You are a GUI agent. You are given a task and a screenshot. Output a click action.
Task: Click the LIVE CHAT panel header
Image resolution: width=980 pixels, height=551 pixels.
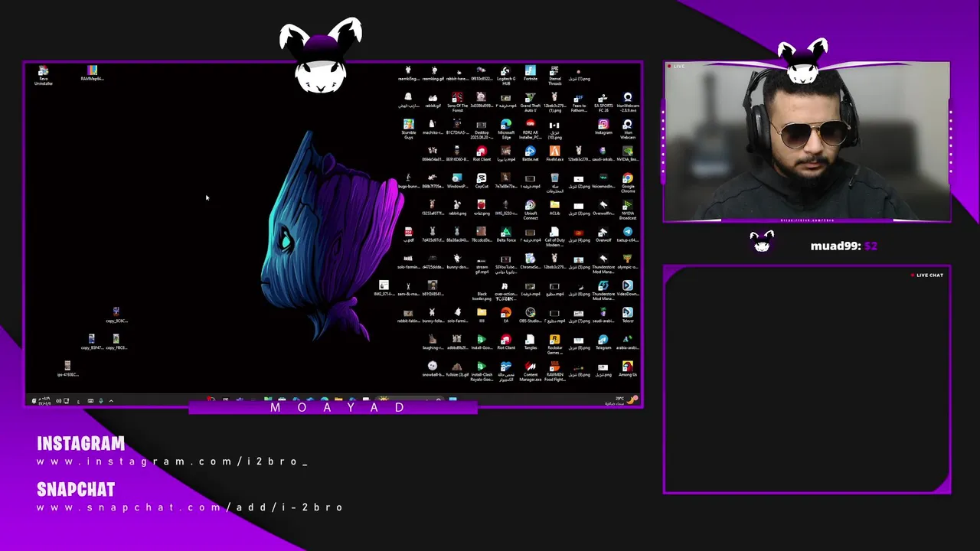(x=927, y=275)
